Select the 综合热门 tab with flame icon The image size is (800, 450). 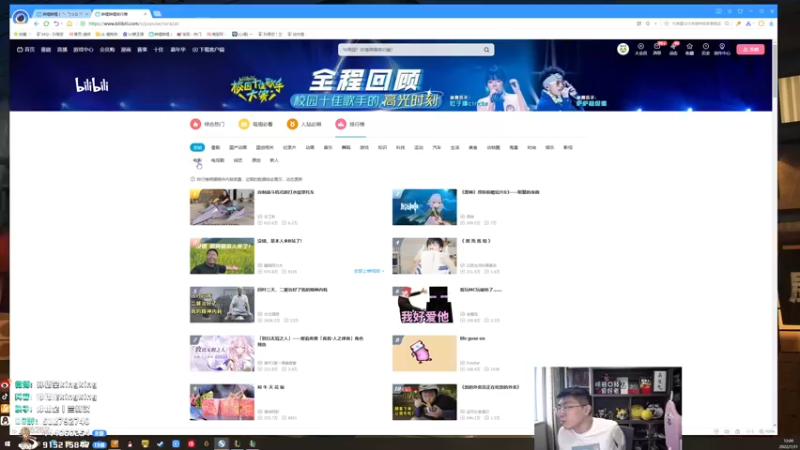[207, 124]
